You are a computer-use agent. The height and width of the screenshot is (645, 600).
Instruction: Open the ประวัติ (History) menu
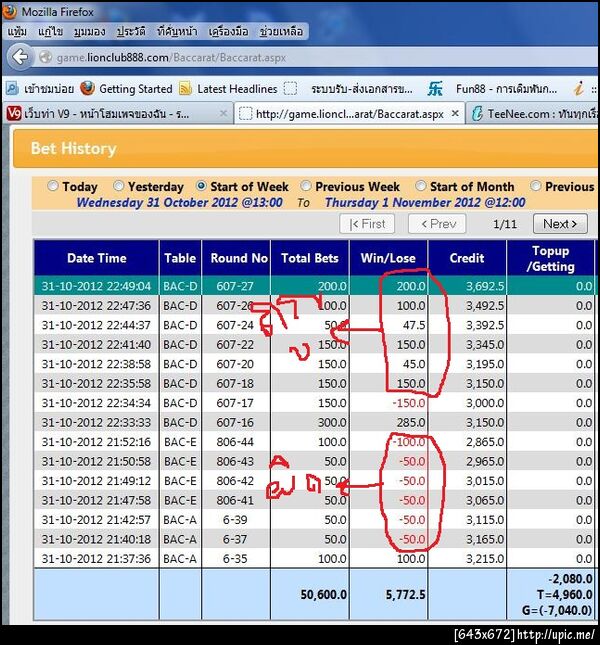pos(131,32)
